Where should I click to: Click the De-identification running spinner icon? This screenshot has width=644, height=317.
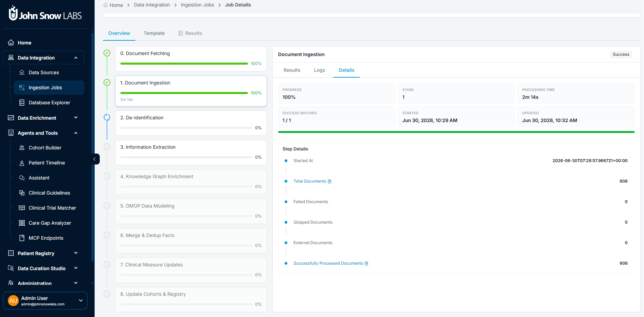[x=107, y=117]
